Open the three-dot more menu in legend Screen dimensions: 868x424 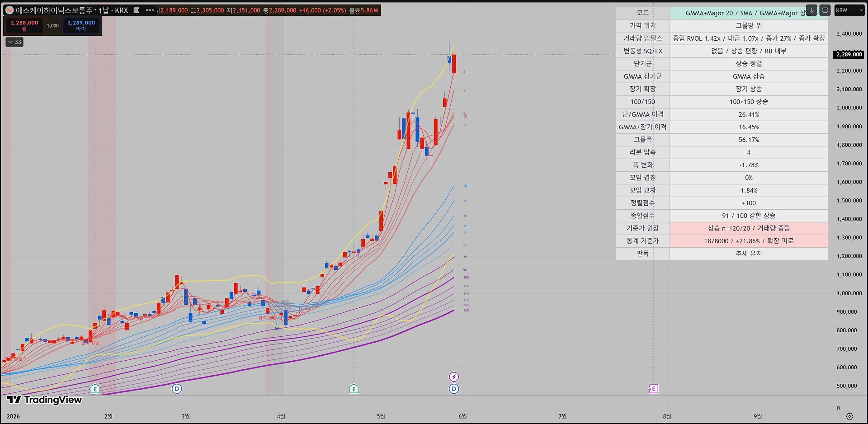(x=150, y=10)
